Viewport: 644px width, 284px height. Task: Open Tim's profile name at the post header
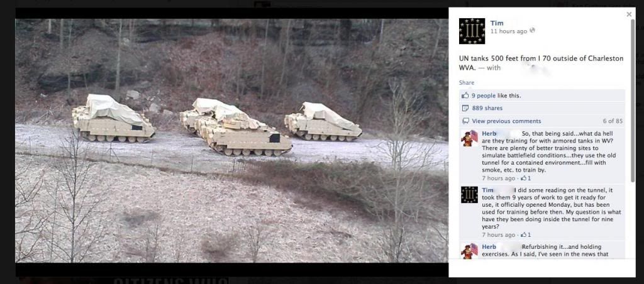[x=497, y=23]
